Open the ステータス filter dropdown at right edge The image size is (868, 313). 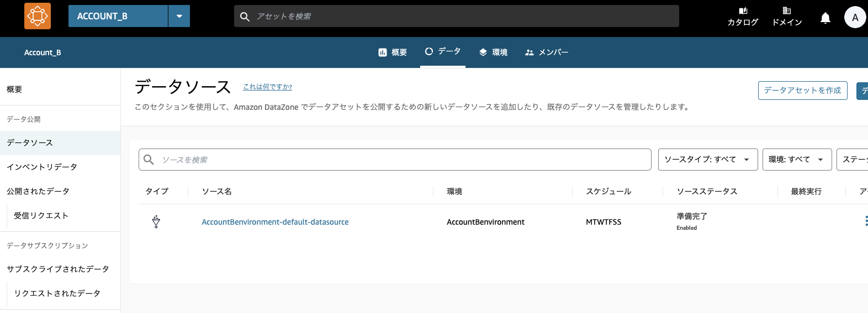pyautogui.click(x=852, y=160)
